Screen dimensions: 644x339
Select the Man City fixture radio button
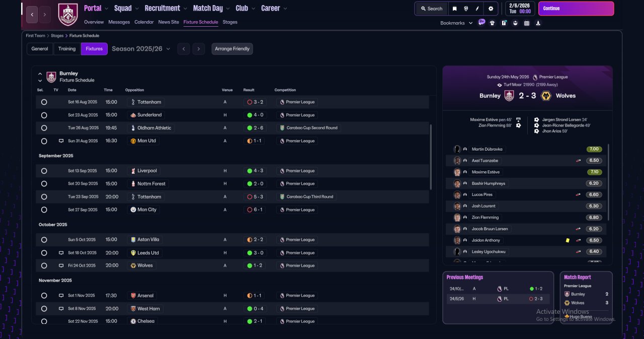pos(44,210)
